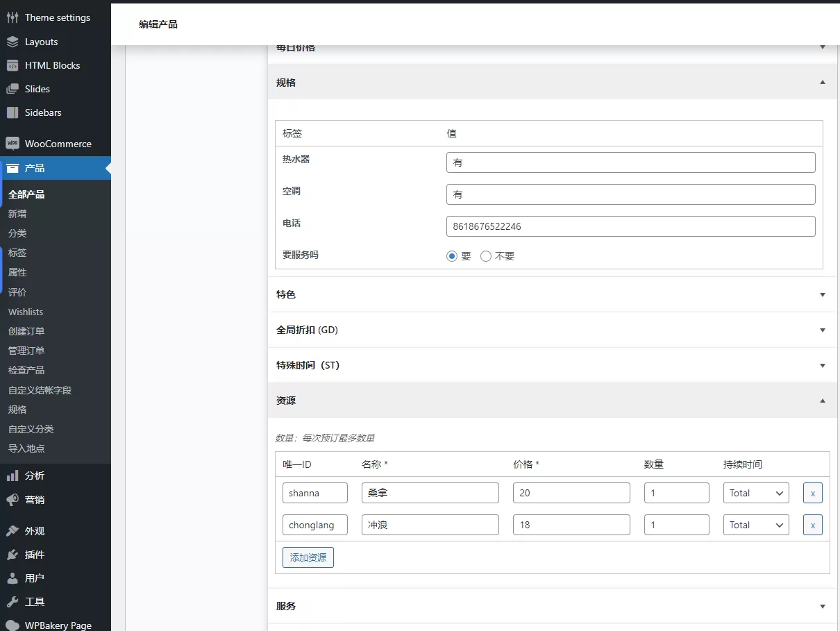This screenshot has width=840, height=631.
Task: Click the 营销 megaphone icon
Action: coord(12,499)
